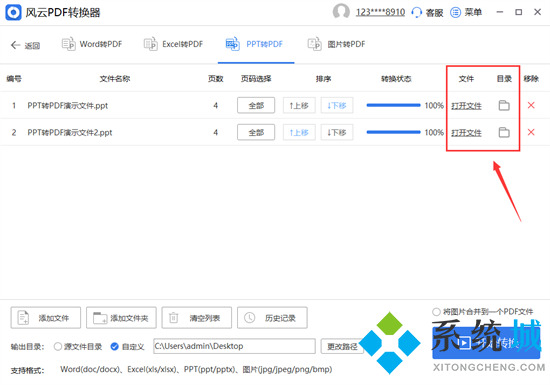The width and height of the screenshot is (550, 385).
Task: Open converted file for row 2
Action: point(466,133)
